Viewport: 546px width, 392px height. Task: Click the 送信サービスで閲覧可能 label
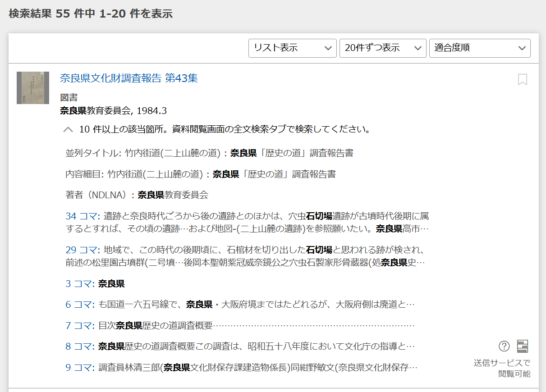[x=502, y=368]
